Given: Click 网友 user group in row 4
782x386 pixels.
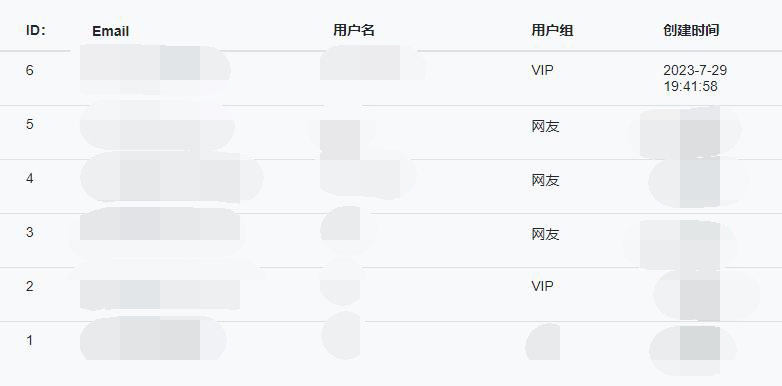Looking at the screenshot, I should click(546, 180).
